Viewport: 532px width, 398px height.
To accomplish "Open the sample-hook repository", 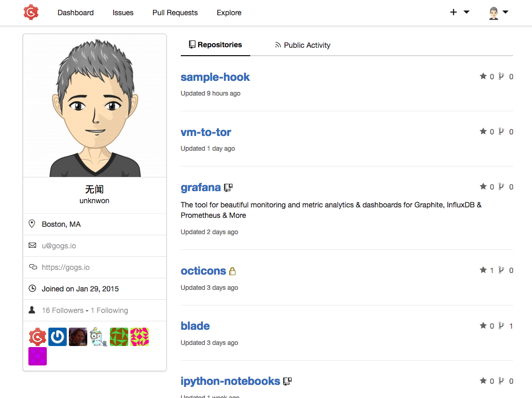I will [215, 77].
